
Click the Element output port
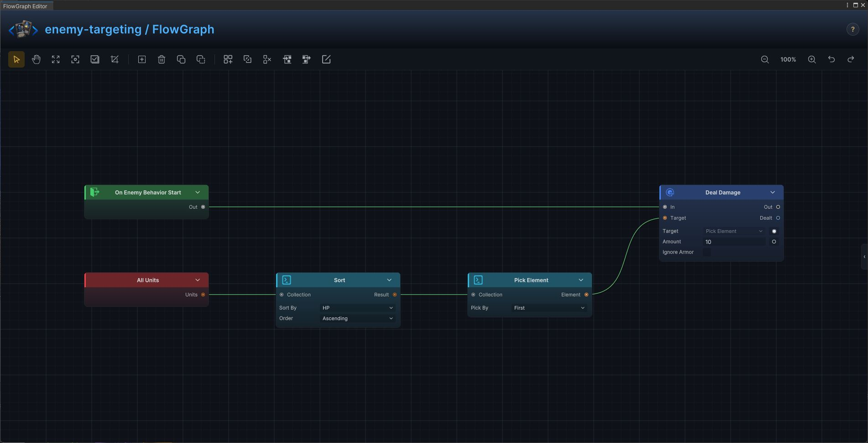[586, 295]
